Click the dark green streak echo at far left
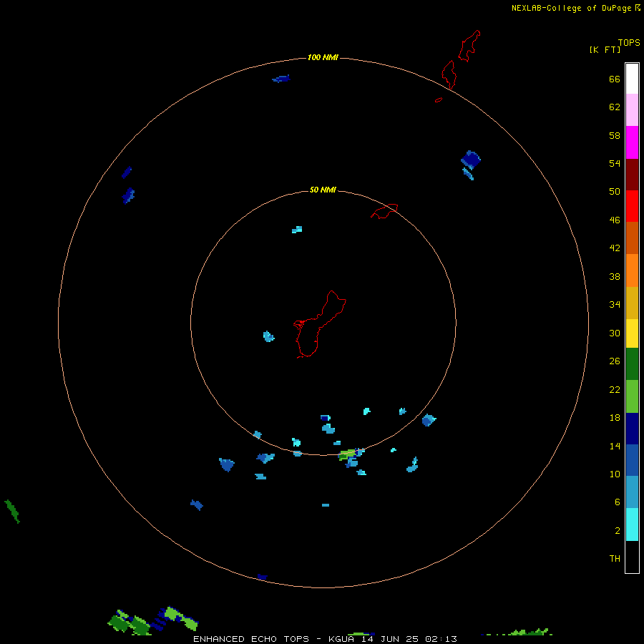Viewport: 644px width, 644px height. click(x=12, y=512)
